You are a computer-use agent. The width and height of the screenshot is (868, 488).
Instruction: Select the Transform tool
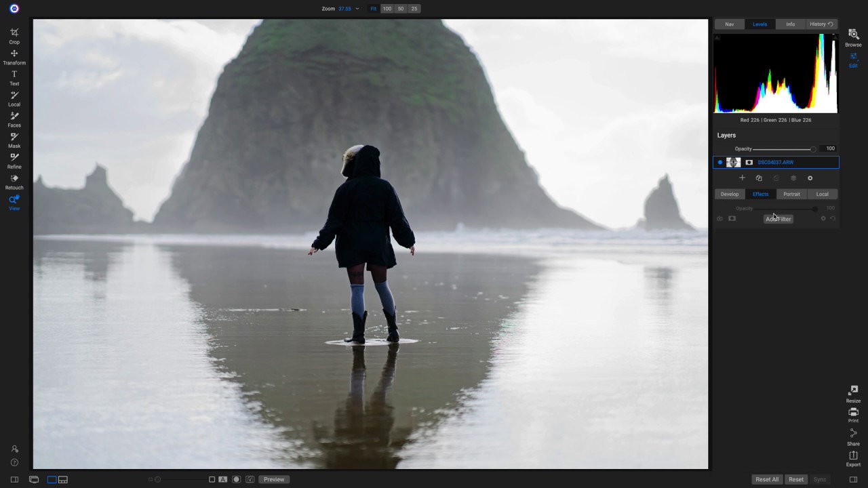click(x=14, y=57)
